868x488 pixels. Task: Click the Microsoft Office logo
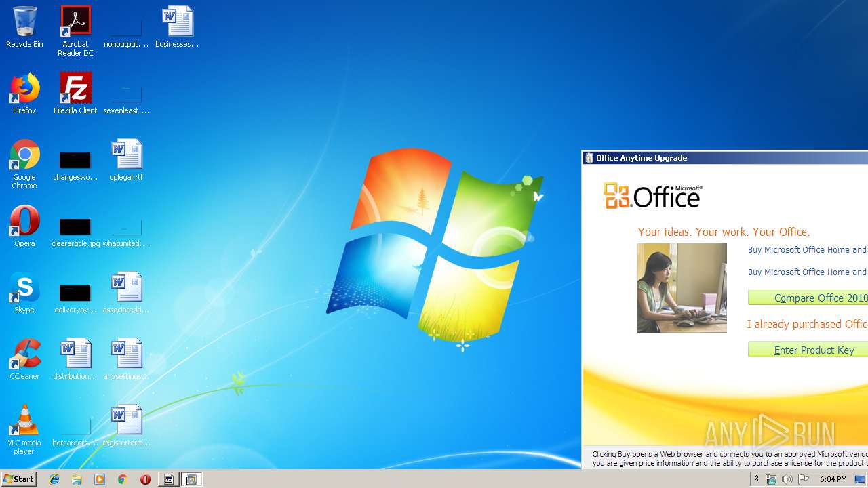coord(652,196)
